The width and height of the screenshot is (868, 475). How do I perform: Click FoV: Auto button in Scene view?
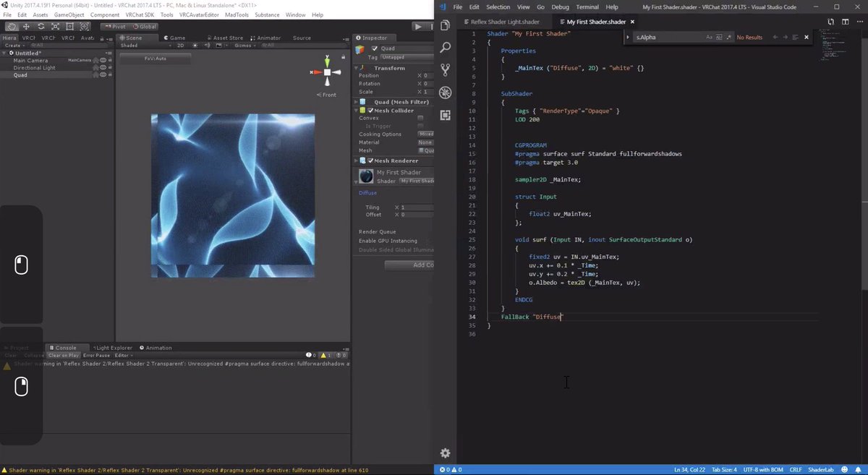(x=155, y=59)
